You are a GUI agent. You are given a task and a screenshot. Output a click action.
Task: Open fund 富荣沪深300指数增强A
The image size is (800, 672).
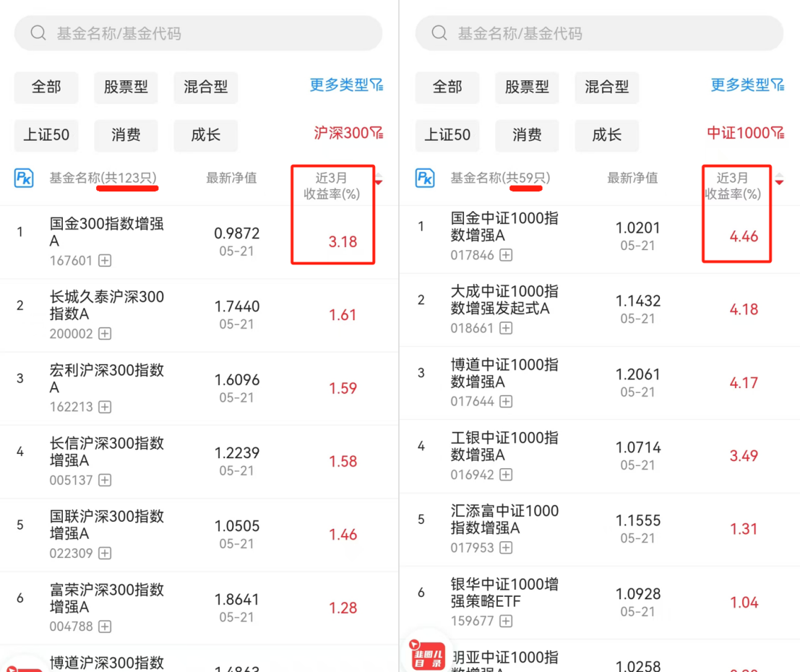[107, 598]
